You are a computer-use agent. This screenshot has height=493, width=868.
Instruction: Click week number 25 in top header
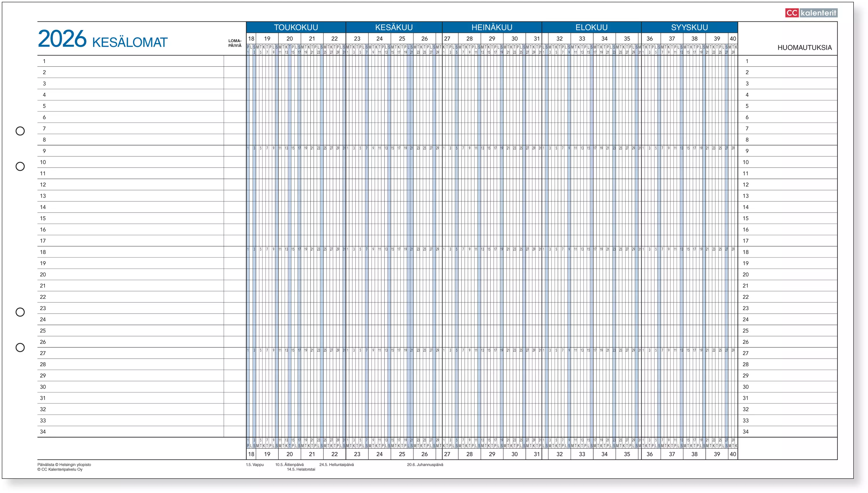(402, 39)
